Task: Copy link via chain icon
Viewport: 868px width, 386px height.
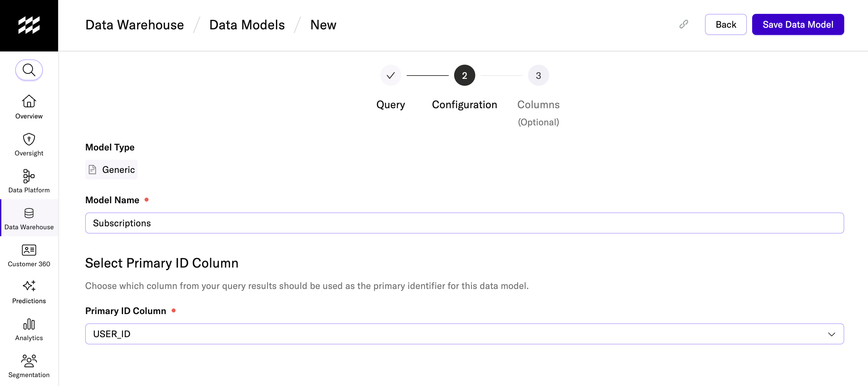Action: (x=684, y=24)
